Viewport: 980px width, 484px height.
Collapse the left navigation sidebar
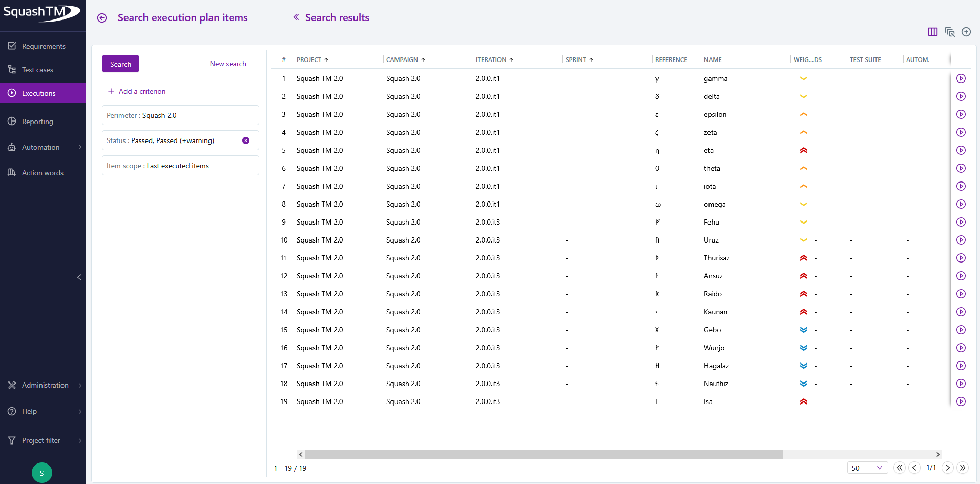pyautogui.click(x=79, y=277)
